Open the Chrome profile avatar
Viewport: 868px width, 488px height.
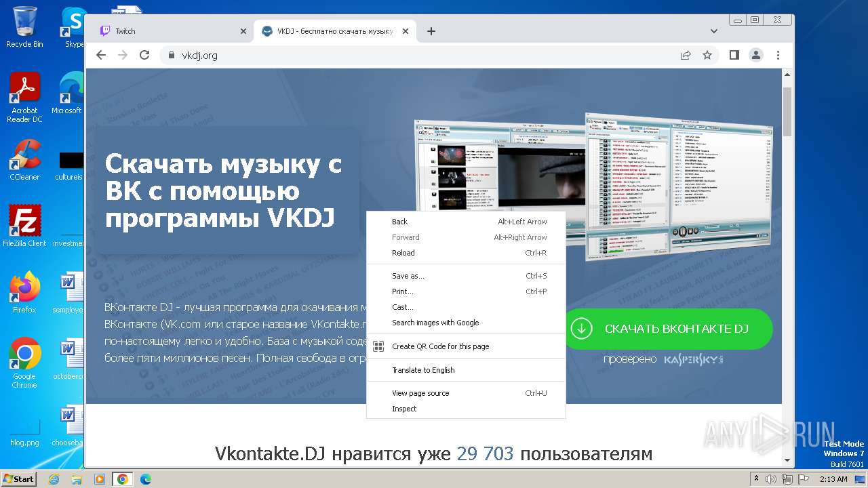point(756,55)
